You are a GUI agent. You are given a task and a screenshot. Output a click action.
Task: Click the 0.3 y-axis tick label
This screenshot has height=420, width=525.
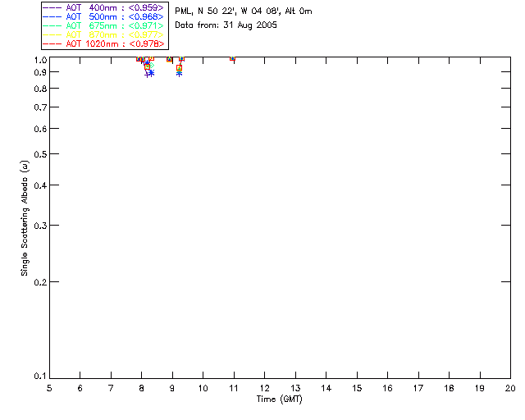click(x=40, y=226)
